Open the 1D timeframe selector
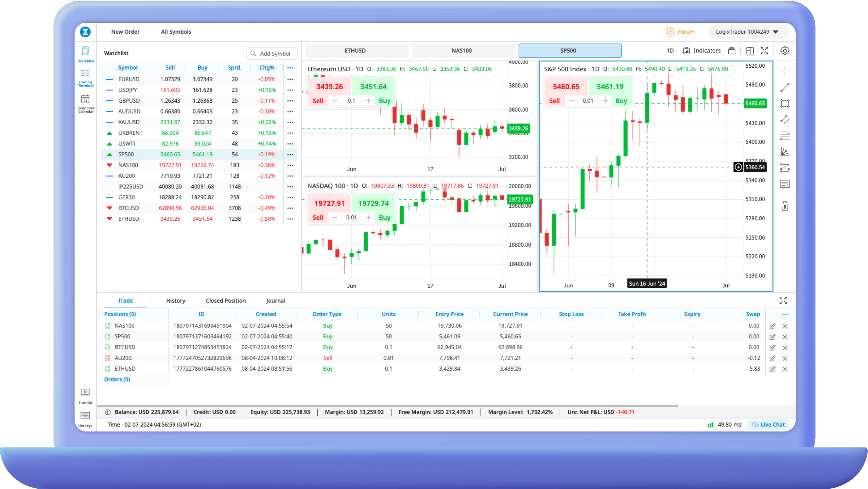This screenshot has height=489, width=868. (670, 51)
